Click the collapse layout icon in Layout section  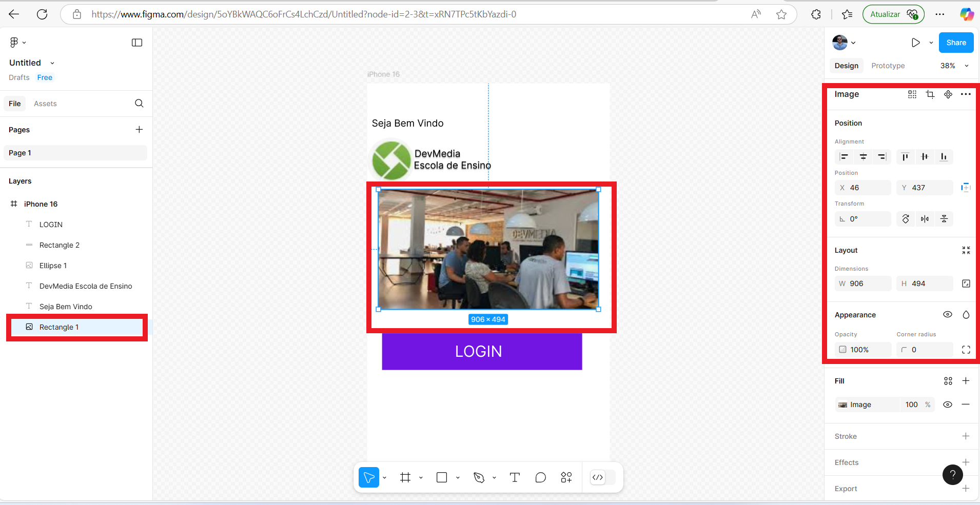tap(966, 250)
